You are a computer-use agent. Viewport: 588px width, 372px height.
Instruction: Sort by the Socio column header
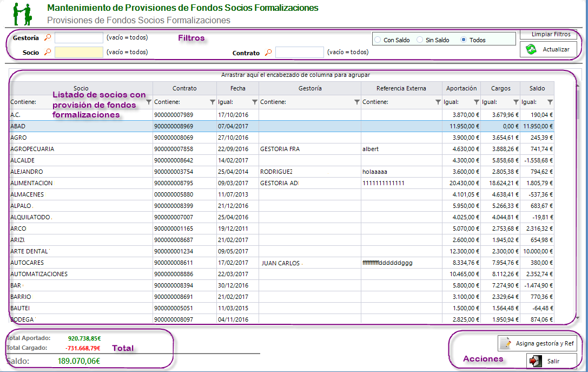coord(81,89)
